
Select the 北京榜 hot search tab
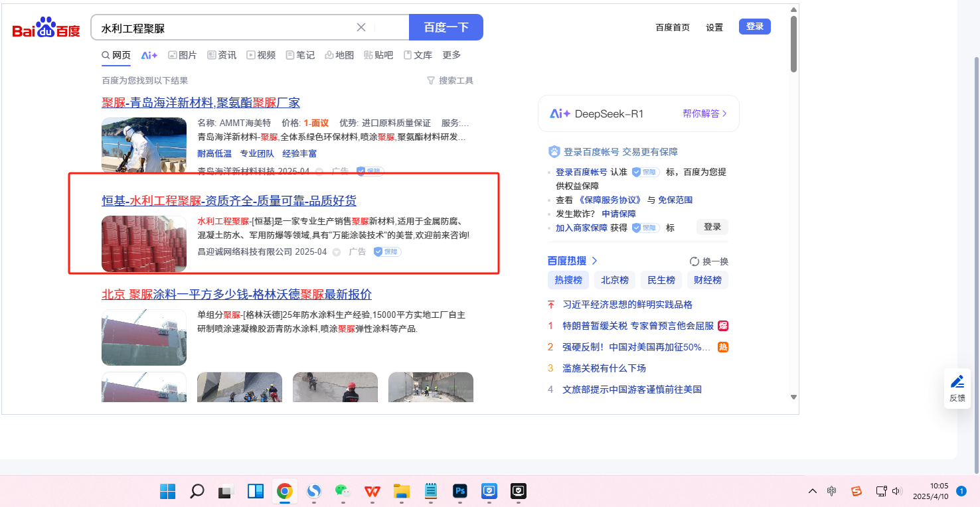pos(615,280)
